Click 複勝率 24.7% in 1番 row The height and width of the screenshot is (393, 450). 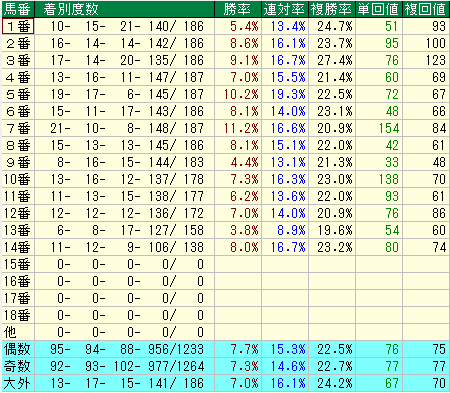pyautogui.click(x=335, y=26)
